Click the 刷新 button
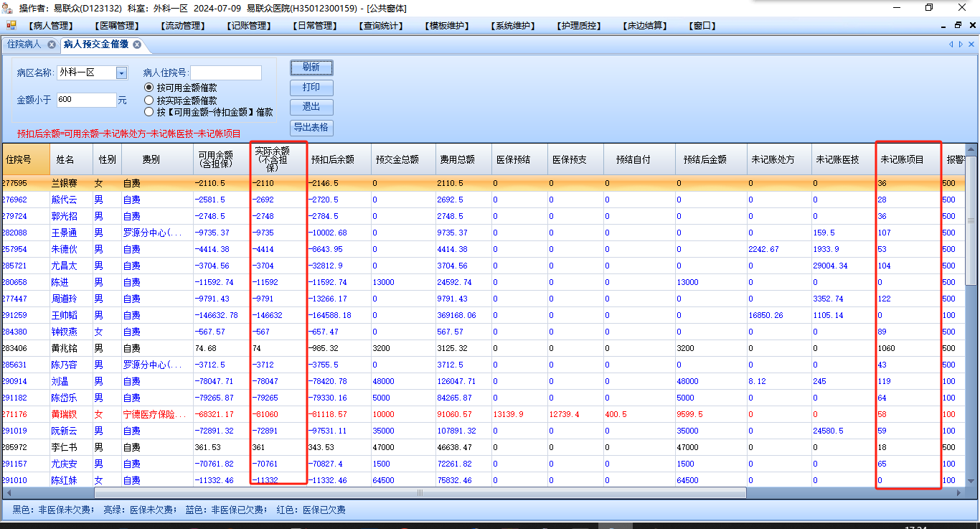The height and width of the screenshot is (529, 980). pyautogui.click(x=311, y=67)
